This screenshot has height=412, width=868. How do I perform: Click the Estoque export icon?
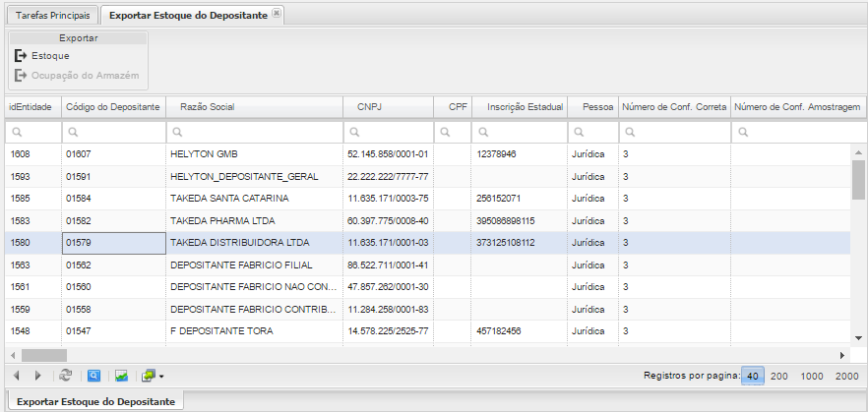[20, 56]
